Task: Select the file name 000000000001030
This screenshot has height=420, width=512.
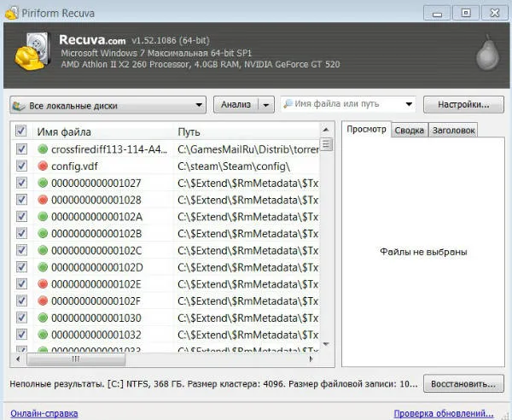Action: click(96, 318)
